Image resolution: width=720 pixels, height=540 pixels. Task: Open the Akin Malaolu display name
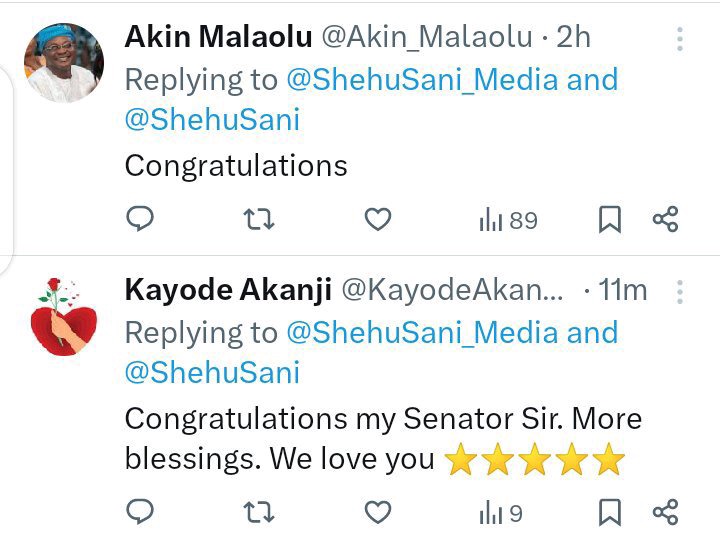(218, 36)
